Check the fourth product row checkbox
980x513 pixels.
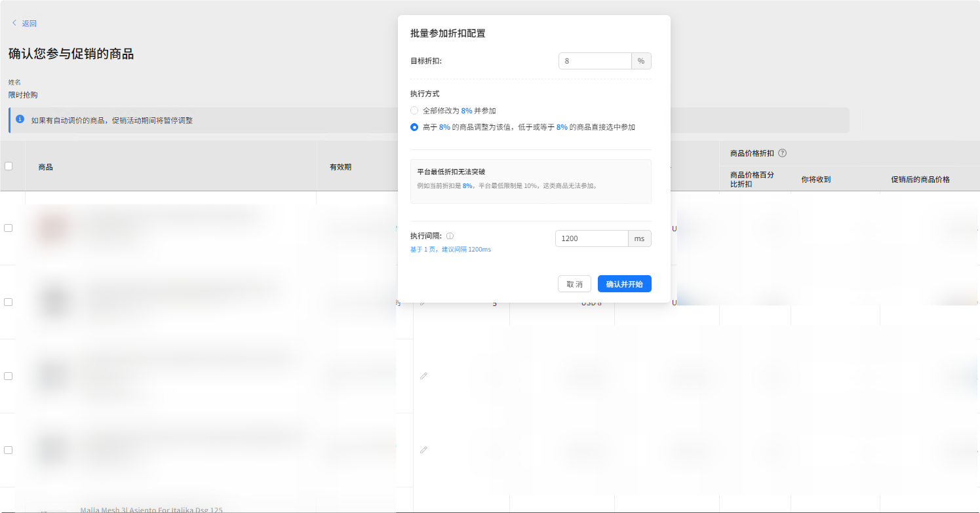pyautogui.click(x=9, y=450)
